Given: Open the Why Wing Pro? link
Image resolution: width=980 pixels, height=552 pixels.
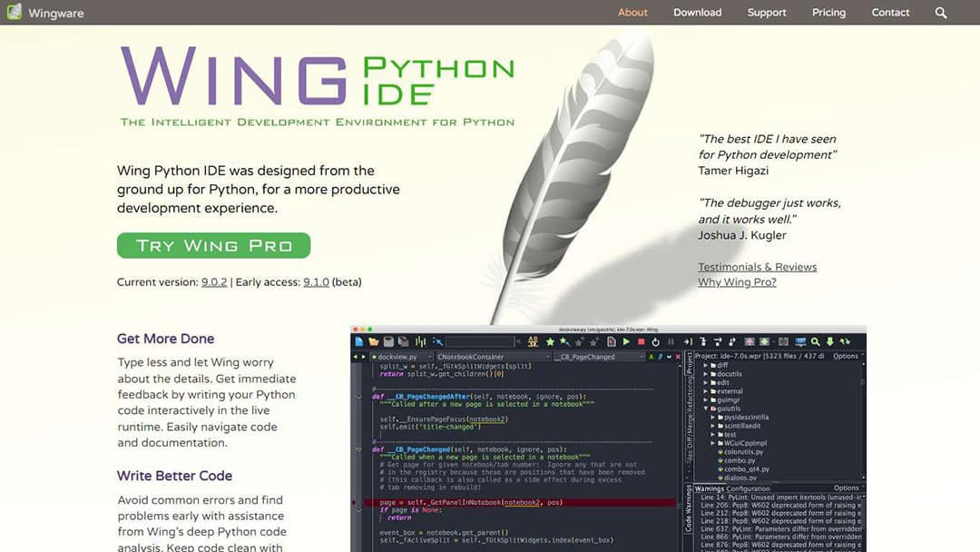Looking at the screenshot, I should tap(738, 282).
